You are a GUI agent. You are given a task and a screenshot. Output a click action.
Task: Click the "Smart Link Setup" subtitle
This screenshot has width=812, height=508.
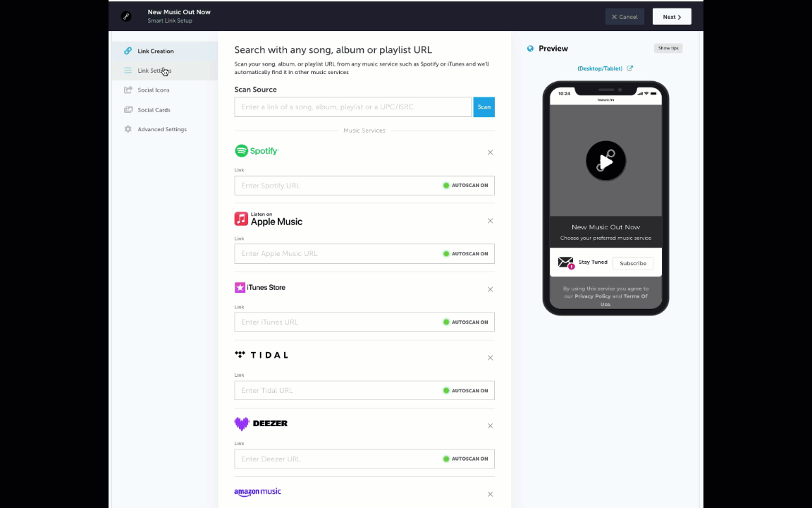(x=170, y=20)
